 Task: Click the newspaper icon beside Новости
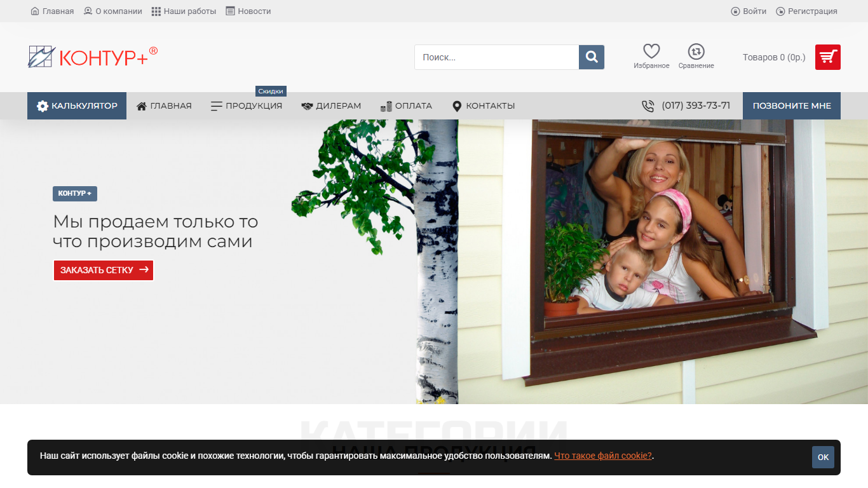[230, 11]
